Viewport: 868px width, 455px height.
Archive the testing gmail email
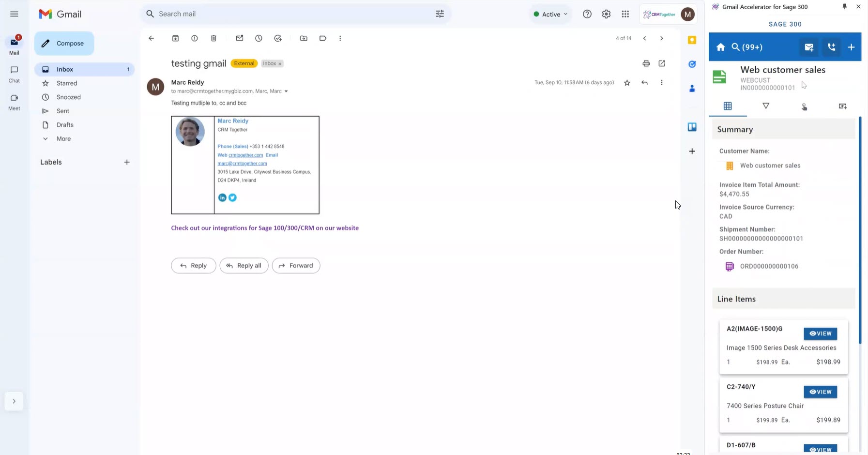pos(175,38)
